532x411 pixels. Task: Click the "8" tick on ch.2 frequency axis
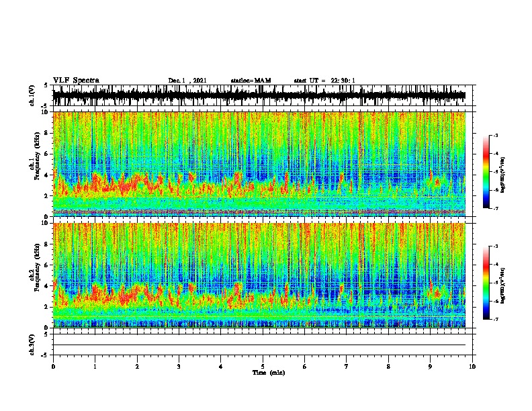click(x=46, y=244)
